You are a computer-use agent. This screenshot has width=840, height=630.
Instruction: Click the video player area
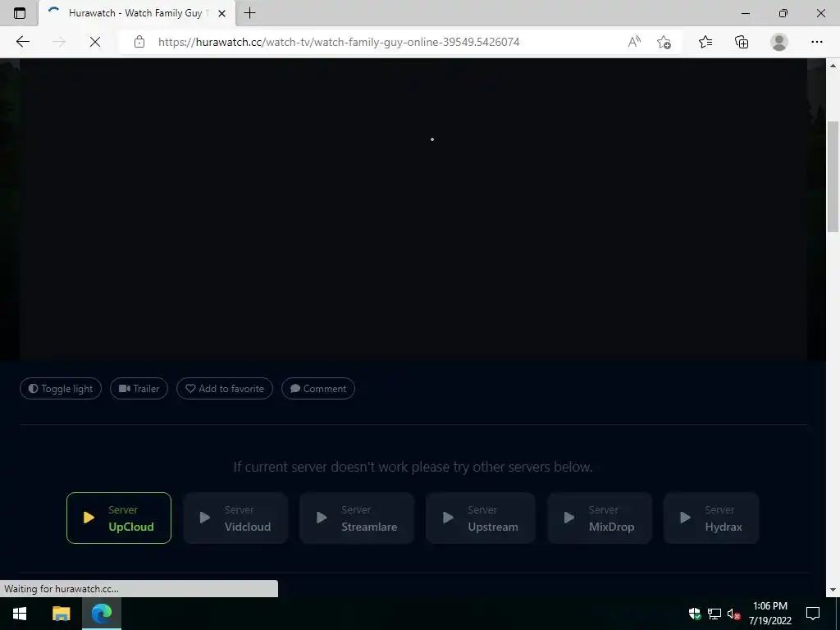[x=413, y=209]
